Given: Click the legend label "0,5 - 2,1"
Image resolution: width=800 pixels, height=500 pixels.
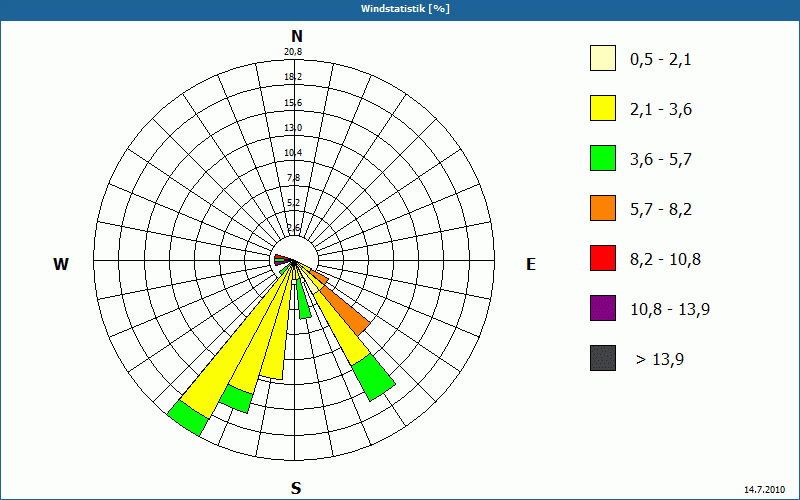Looking at the screenshot, I should pos(661,60).
